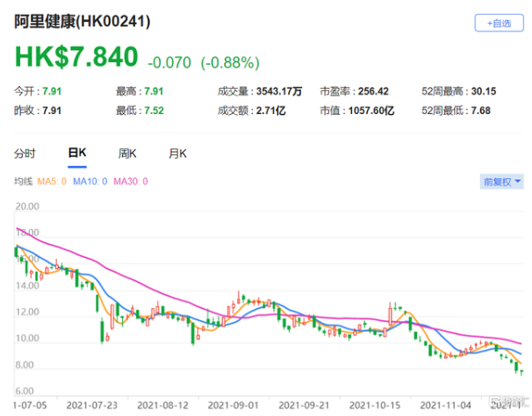Click the MA5 moving average label
This screenshot has height=416, width=532.
tap(52, 182)
